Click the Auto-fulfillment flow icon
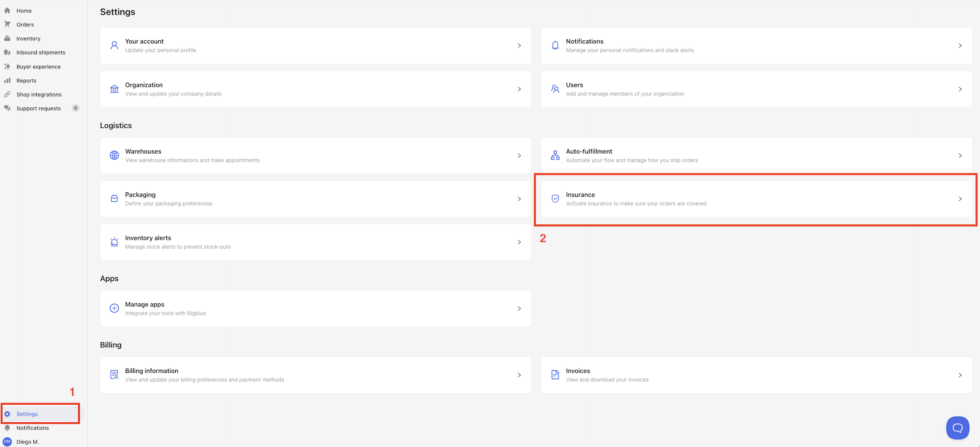Viewport: 980px width, 447px height. (x=555, y=155)
